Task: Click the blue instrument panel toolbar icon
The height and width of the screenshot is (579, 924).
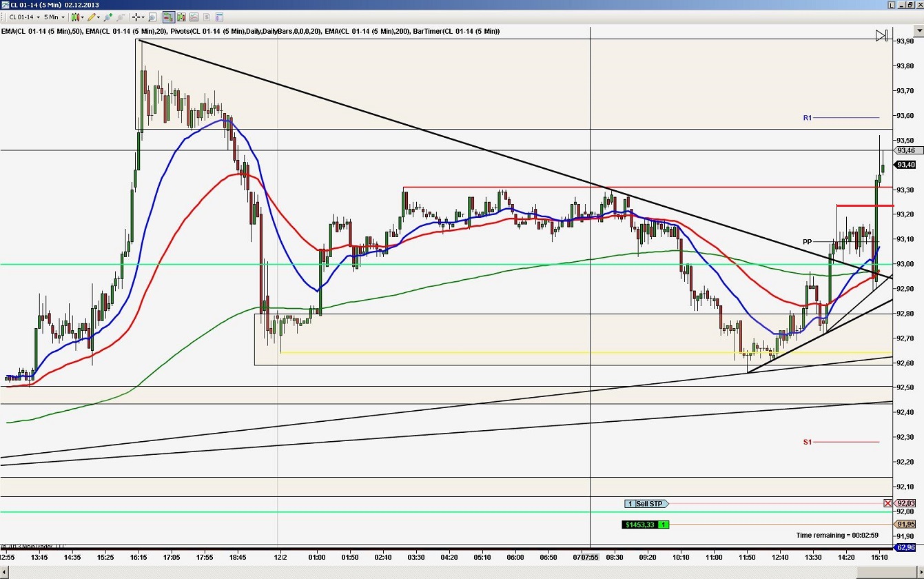Action: 219,17
